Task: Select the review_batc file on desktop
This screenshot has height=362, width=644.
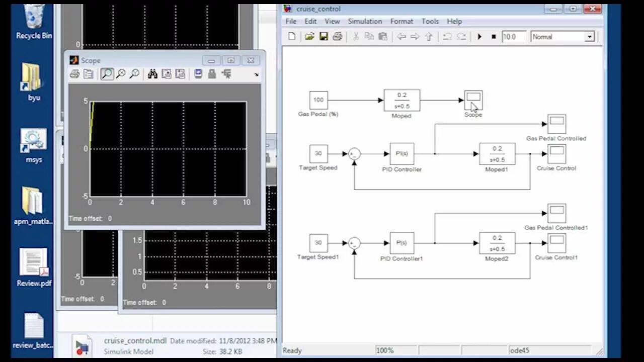Action: pos(34,330)
